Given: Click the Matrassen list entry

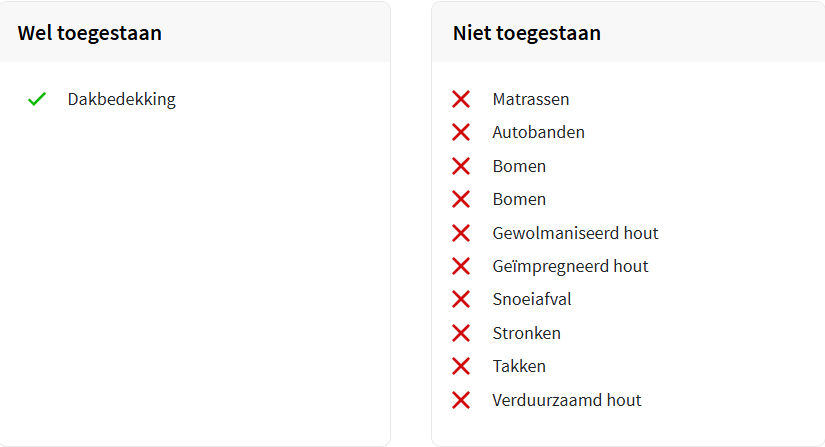Looking at the screenshot, I should (x=531, y=99).
